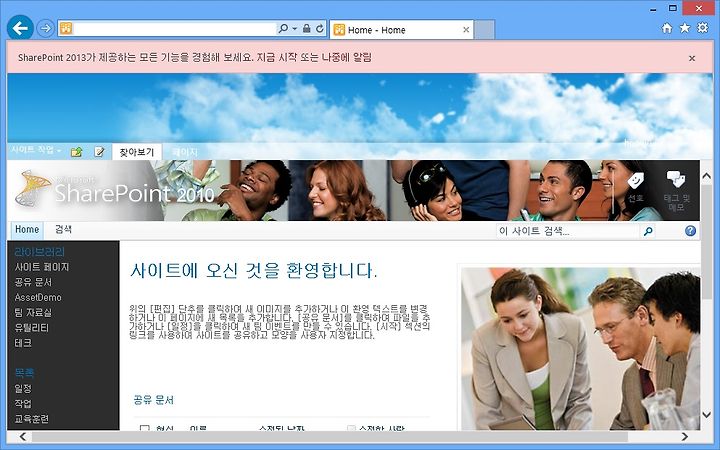Click the browser back arrow button
The image size is (720, 450).
[20, 28]
